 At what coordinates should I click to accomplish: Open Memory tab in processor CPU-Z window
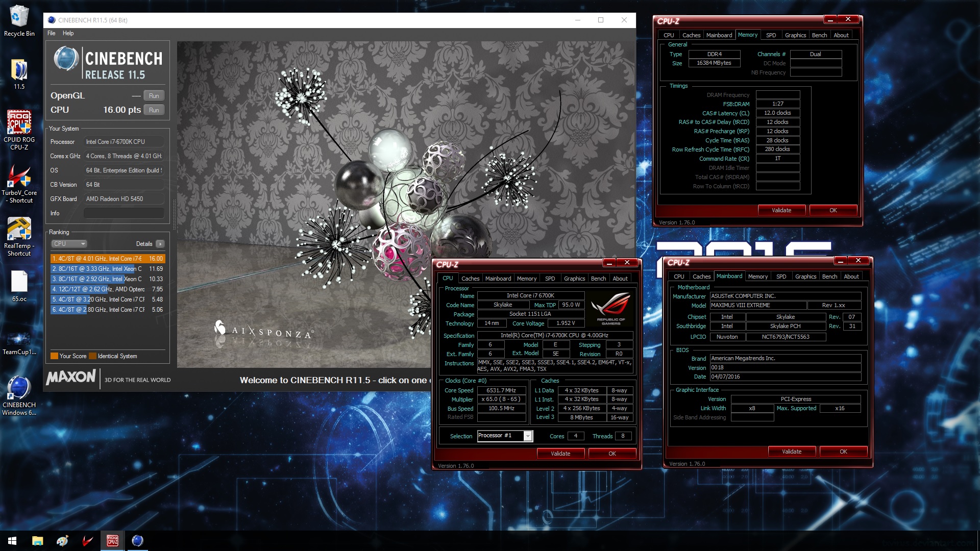526,279
